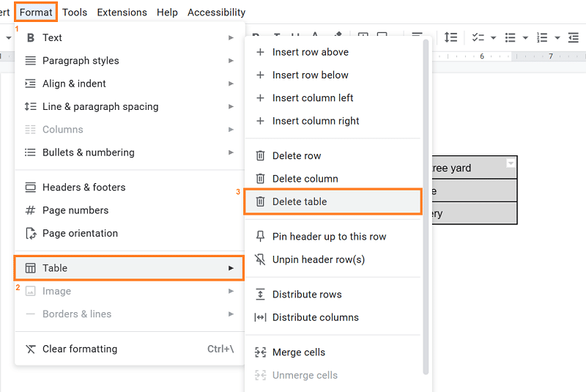Viewport: 586px width, 392px height.
Task: Open the Accessibility menu
Action: click(x=216, y=12)
